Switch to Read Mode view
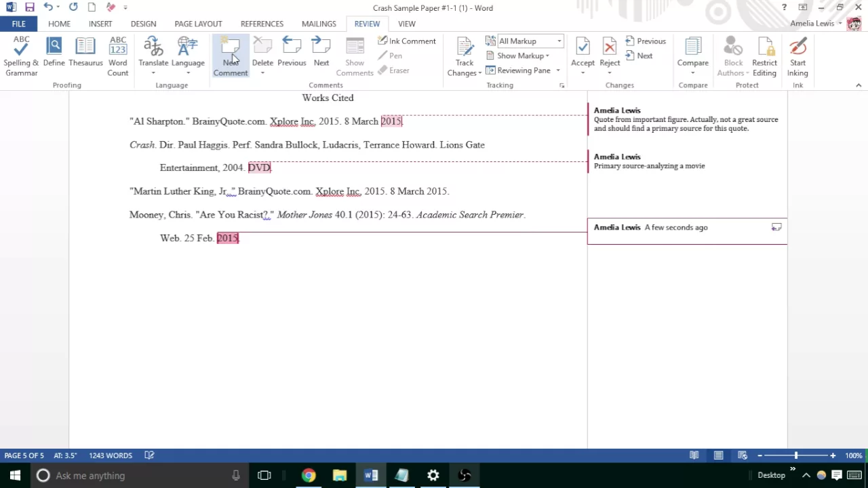868x488 pixels. pos(694,455)
